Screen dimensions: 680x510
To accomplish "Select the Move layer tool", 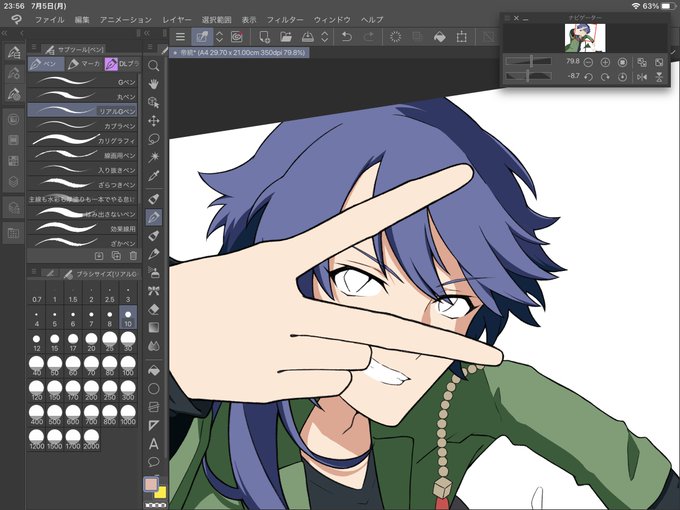I will click(x=154, y=121).
